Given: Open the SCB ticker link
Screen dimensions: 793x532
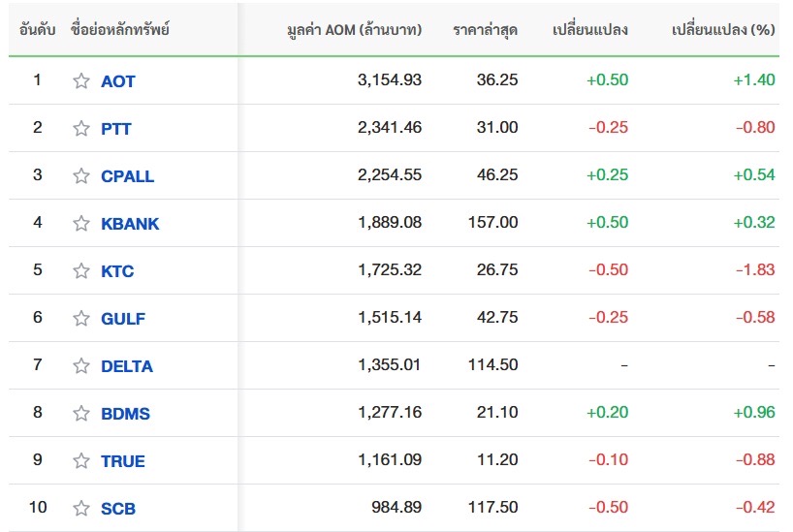Looking at the screenshot, I should click(x=118, y=509).
